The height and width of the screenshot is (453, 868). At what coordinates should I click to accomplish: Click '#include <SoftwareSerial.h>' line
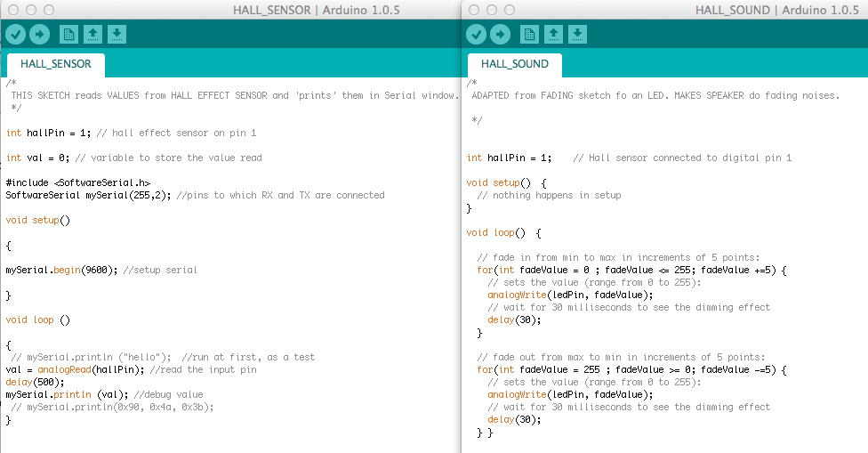click(78, 182)
